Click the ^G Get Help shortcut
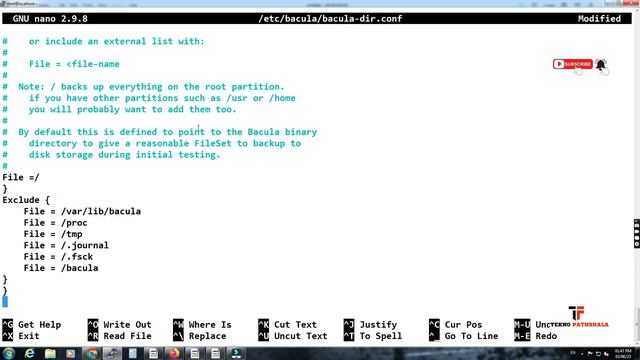640x360 pixels. [32, 324]
